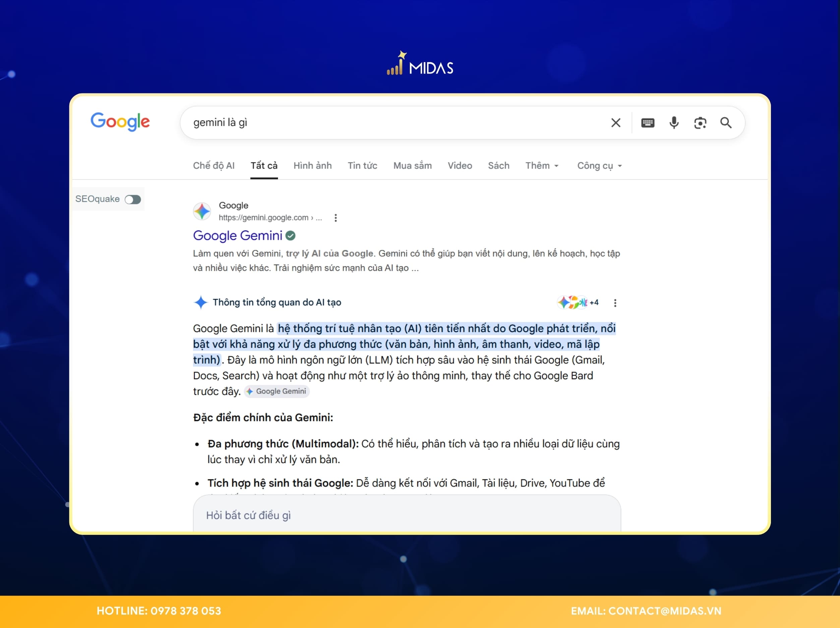Click the Google logo

(x=120, y=122)
